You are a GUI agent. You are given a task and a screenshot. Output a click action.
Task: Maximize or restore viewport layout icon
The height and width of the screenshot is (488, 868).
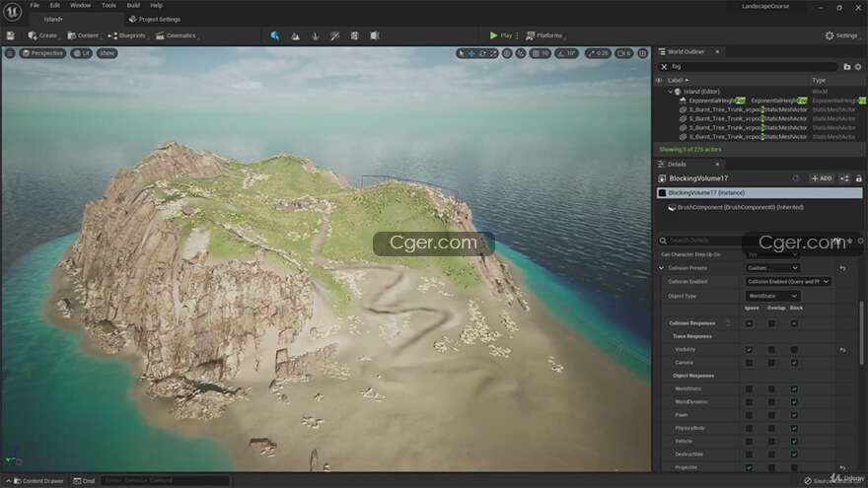tap(643, 53)
